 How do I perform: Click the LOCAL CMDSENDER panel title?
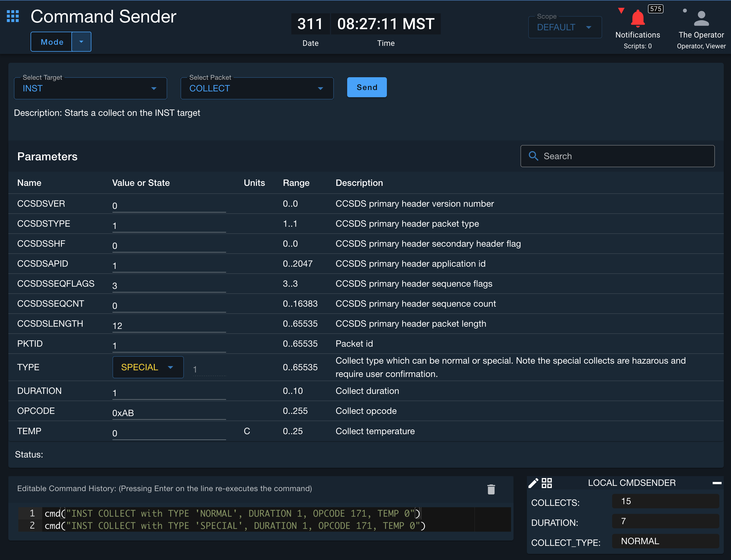[632, 483]
